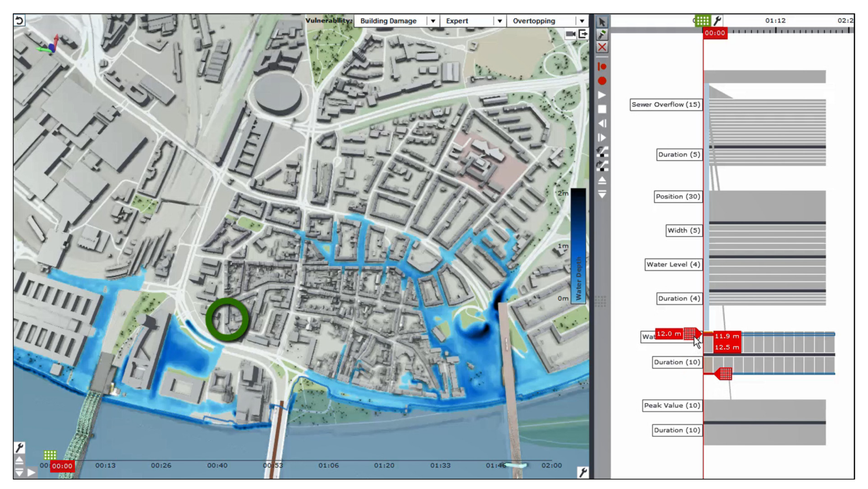Click the redo keyframe icon
The height and width of the screenshot is (489, 868).
pos(602,165)
